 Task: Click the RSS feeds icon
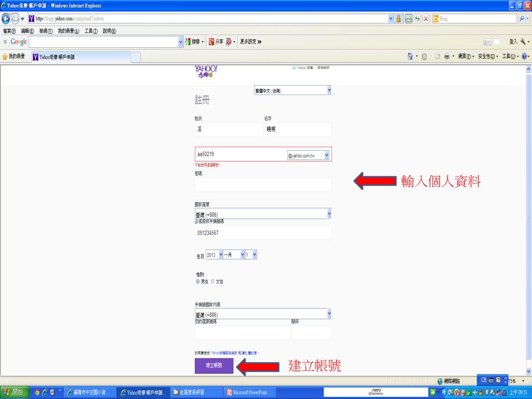tap(424, 57)
